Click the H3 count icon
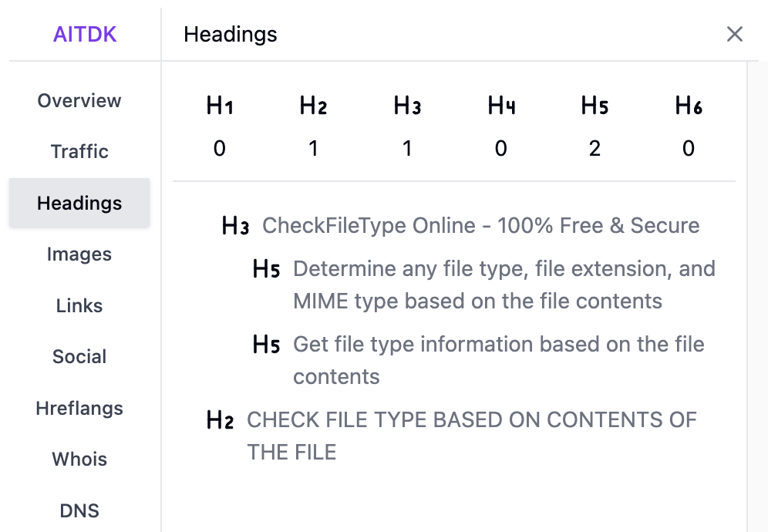The height and width of the screenshot is (532, 768). click(407, 106)
